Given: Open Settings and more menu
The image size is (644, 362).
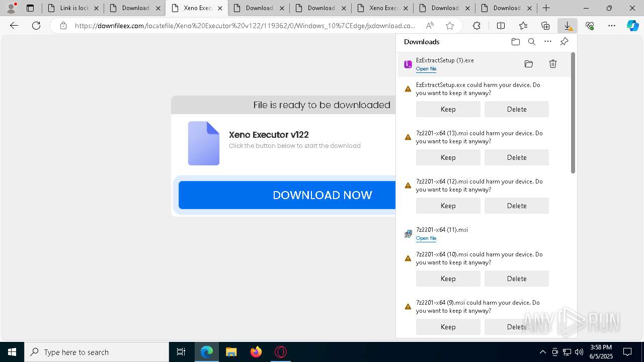Looking at the screenshot, I should (612, 26).
